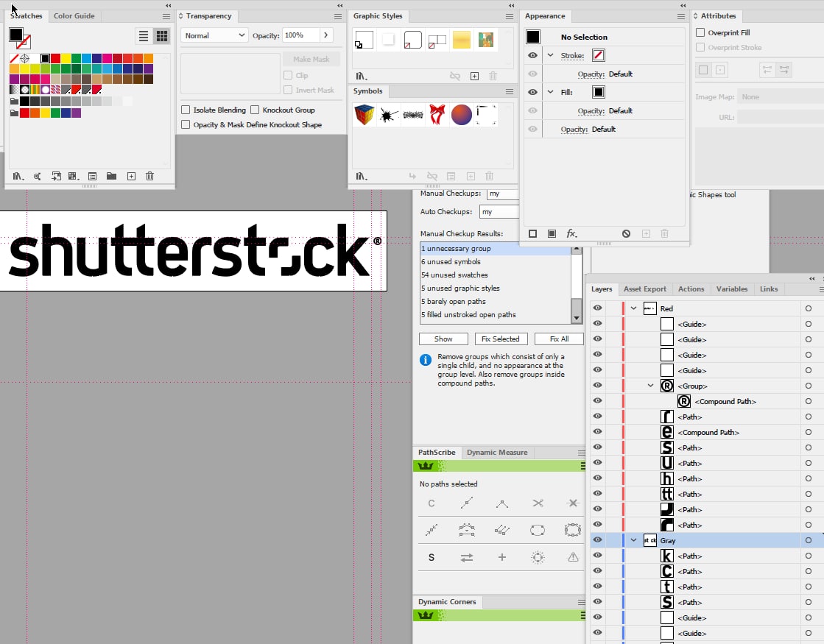Click the blue info icon in checkup panel
This screenshot has width=824, height=644.
click(426, 361)
